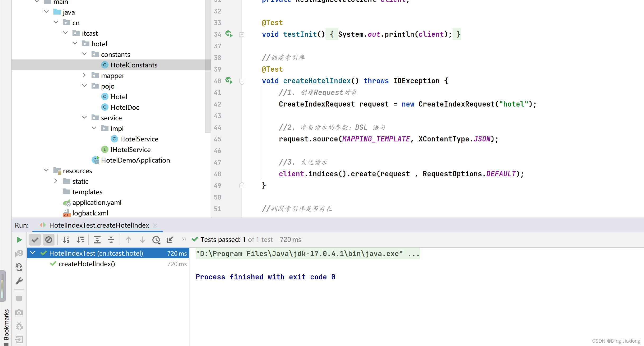Click on createHotelIndex test result
The height and width of the screenshot is (346, 644).
click(x=86, y=264)
